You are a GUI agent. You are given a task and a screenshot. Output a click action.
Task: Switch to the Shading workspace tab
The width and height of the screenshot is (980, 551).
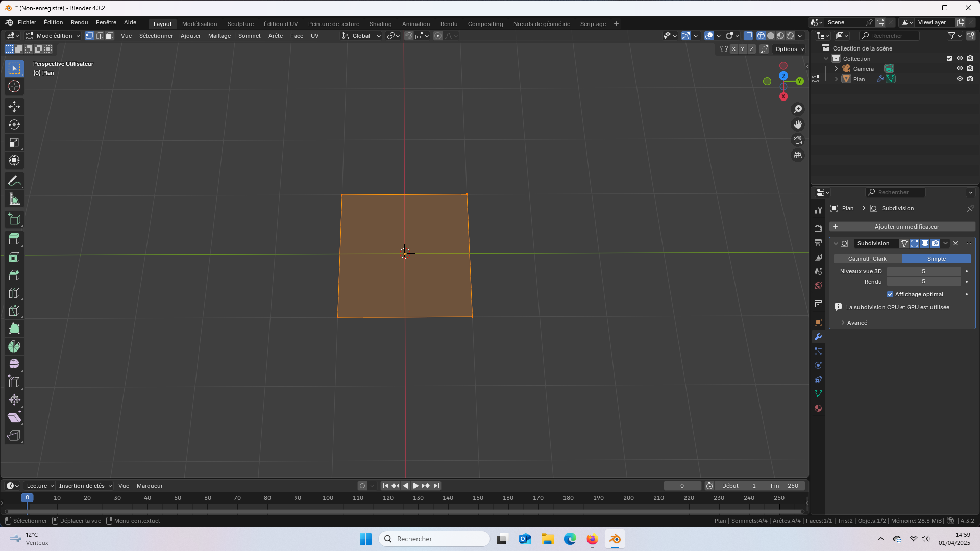pos(380,24)
